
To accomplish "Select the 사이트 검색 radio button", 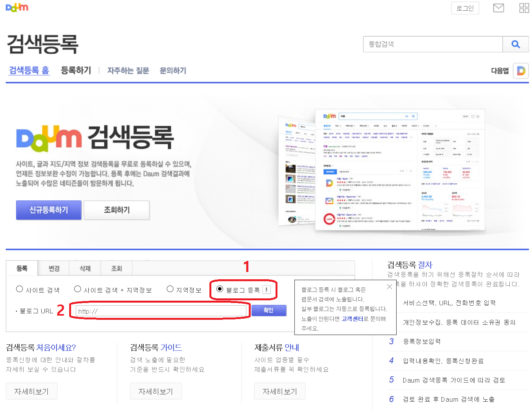I will pyautogui.click(x=19, y=289).
